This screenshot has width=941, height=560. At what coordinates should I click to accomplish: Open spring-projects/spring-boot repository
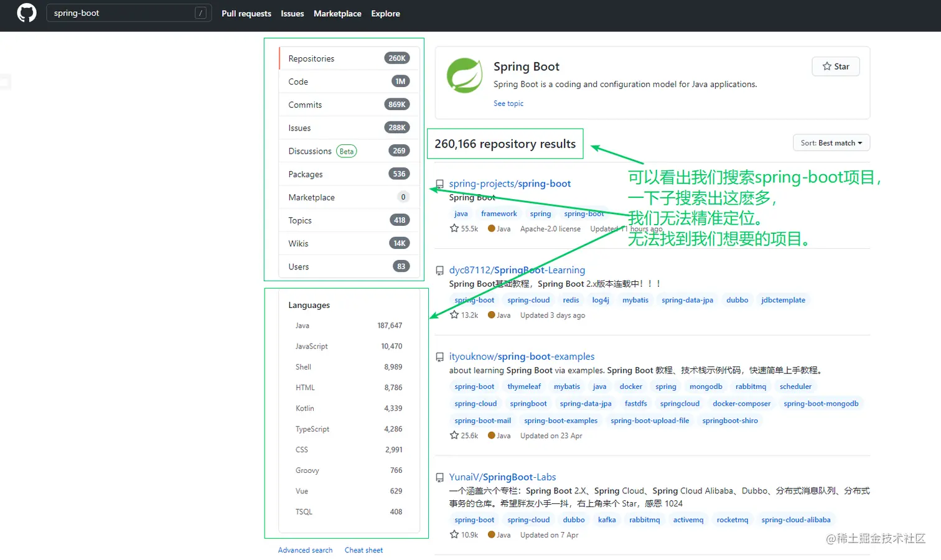pyautogui.click(x=510, y=184)
